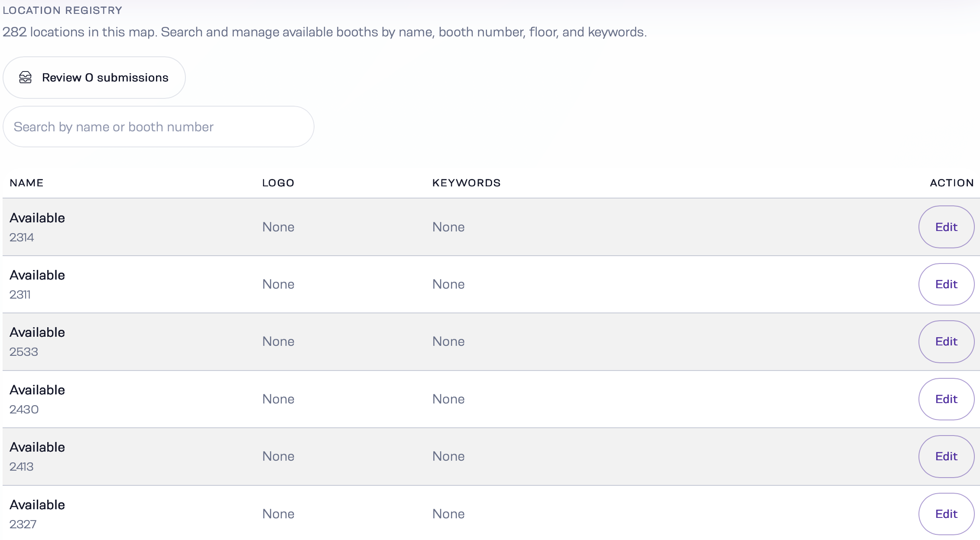Click the logo None cell for booth 2314

[278, 227]
